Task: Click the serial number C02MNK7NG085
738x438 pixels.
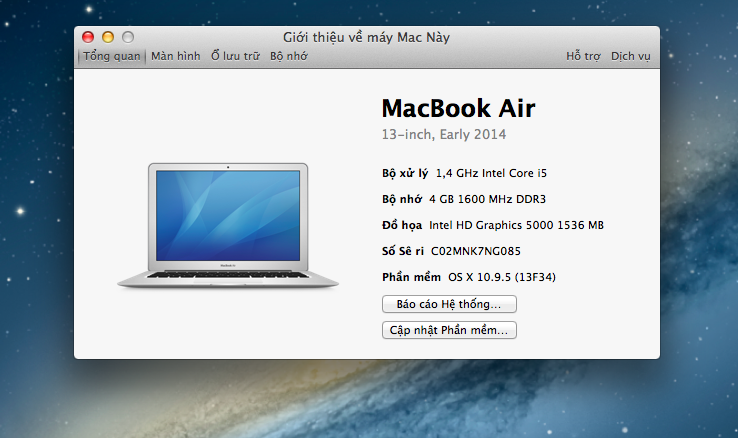Action: [x=475, y=251]
